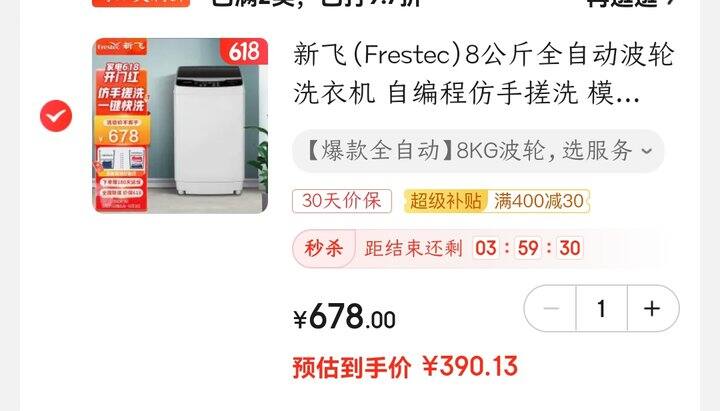Increase quantity with the plus button

tap(652, 308)
